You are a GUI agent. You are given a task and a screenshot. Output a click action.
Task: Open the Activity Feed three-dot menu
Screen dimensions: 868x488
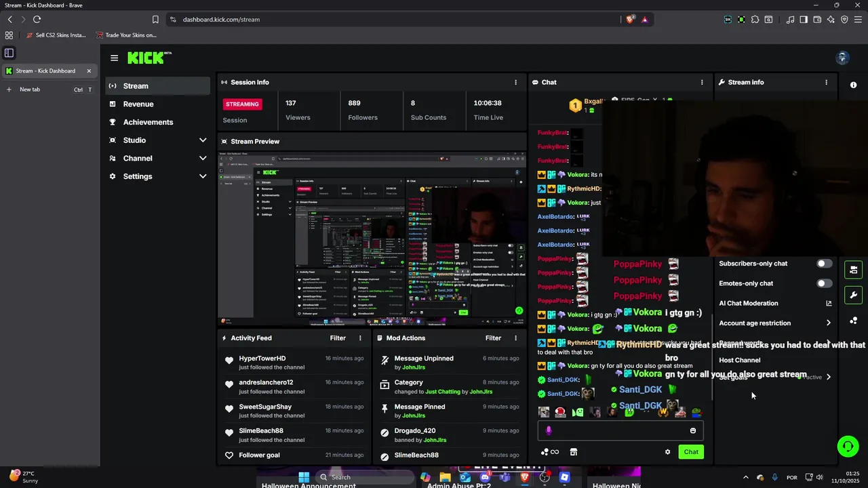coord(360,338)
